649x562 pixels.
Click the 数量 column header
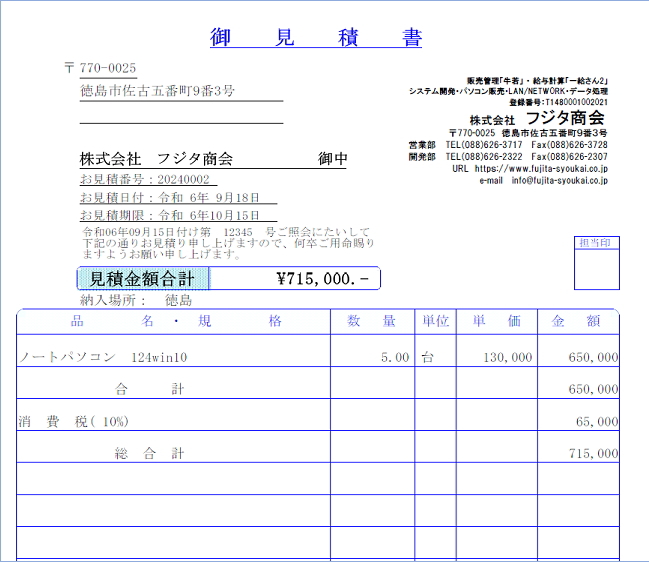pyautogui.click(x=371, y=321)
